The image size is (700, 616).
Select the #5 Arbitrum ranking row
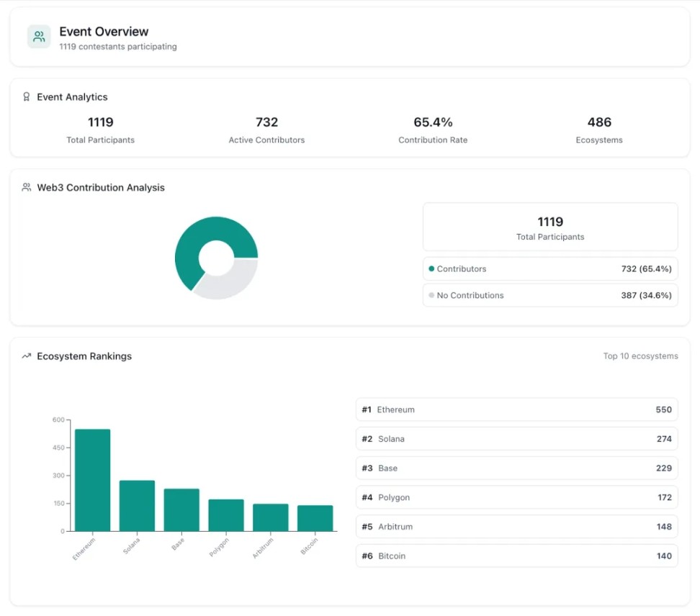[x=516, y=527]
